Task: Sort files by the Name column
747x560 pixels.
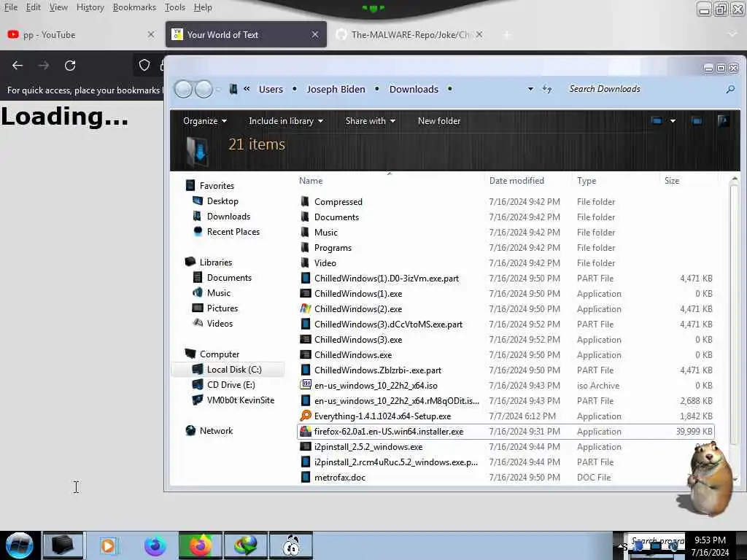Action: click(311, 181)
